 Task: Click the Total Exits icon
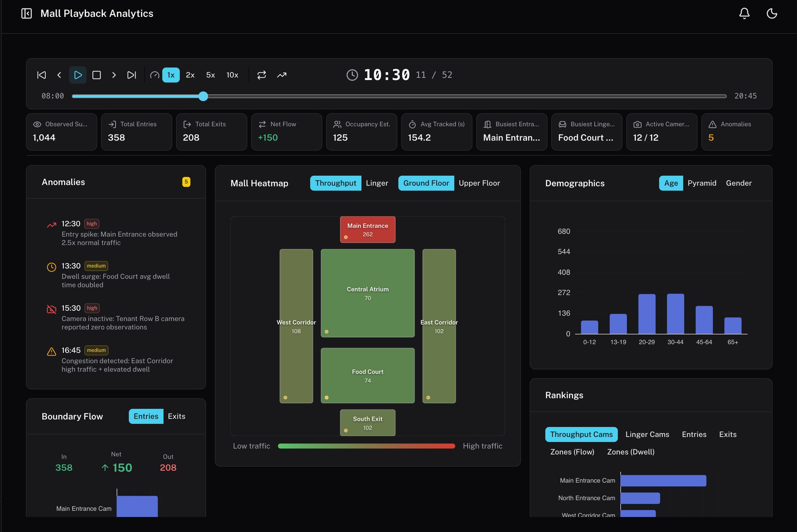click(187, 124)
